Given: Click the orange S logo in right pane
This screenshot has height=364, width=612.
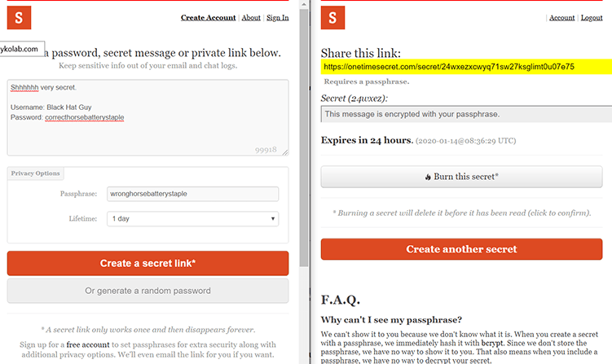Looking at the screenshot, I should click(x=332, y=18).
